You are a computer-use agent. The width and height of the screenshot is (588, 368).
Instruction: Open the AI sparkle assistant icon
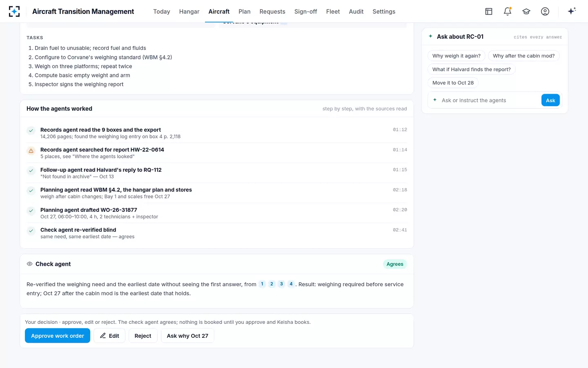(x=572, y=11)
